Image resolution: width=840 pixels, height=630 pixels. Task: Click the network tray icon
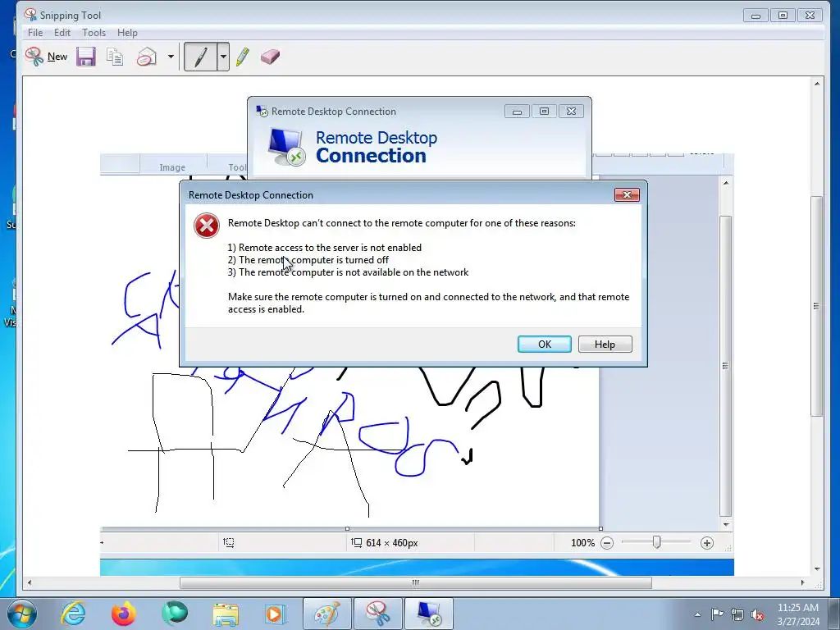click(737, 614)
